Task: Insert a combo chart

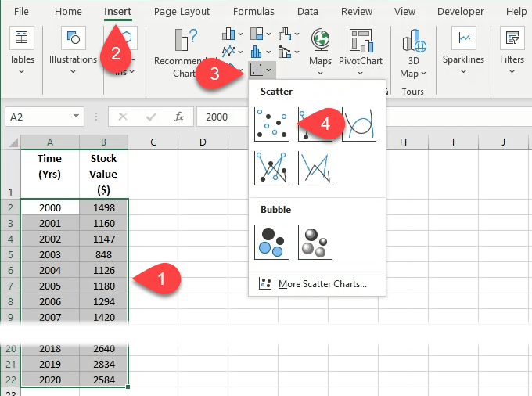Action: 285,52
